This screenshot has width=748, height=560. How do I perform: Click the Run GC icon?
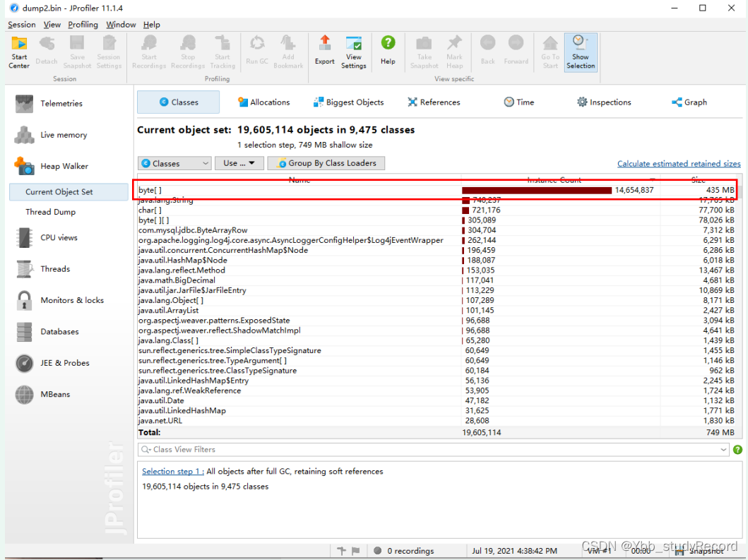[257, 52]
